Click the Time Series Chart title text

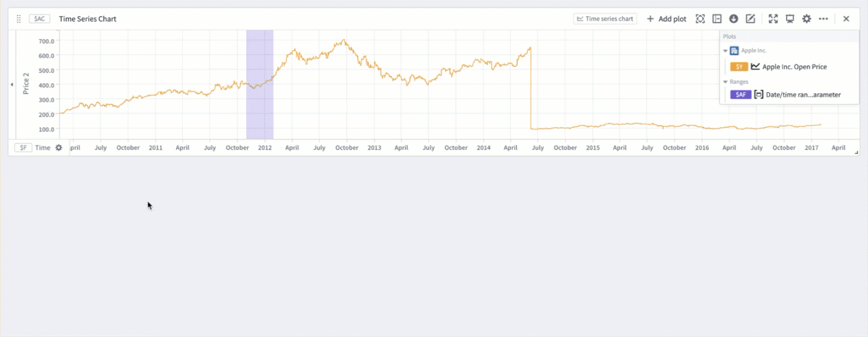click(x=87, y=19)
